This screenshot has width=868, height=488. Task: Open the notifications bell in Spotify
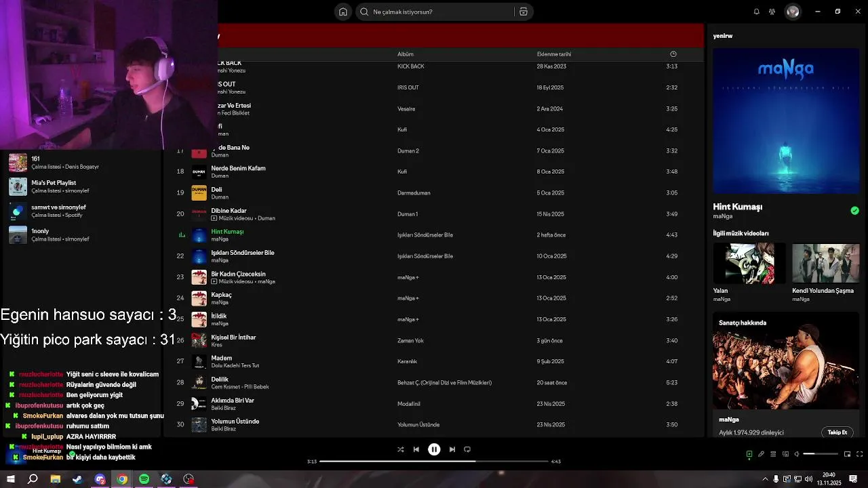click(x=757, y=12)
